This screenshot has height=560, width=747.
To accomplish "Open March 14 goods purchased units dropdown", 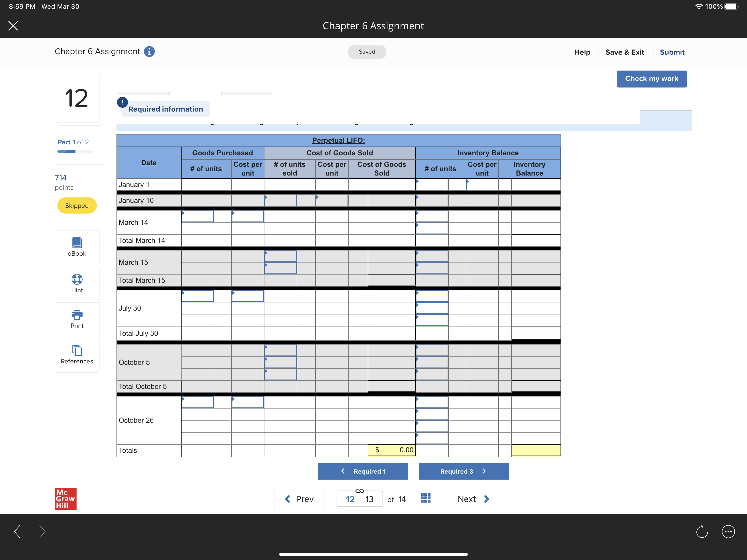I will [198, 217].
